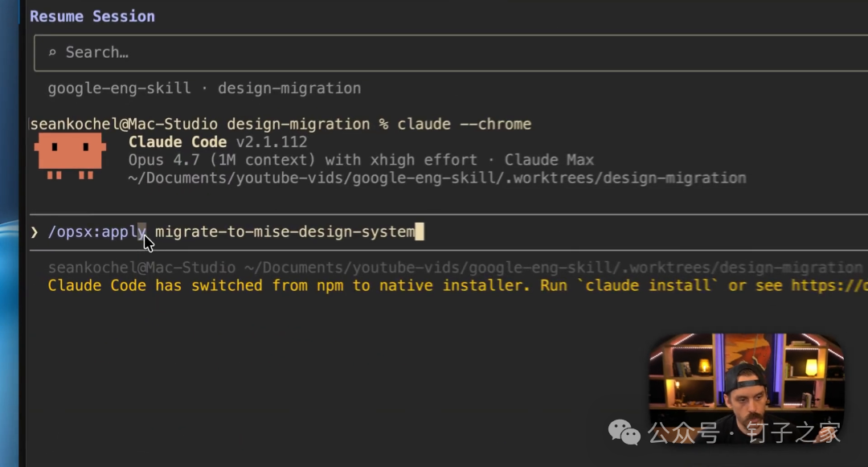Image resolution: width=868 pixels, height=467 pixels.
Task: Click the dim seankochel@Mac-Studio status line
Action: (x=455, y=268)
